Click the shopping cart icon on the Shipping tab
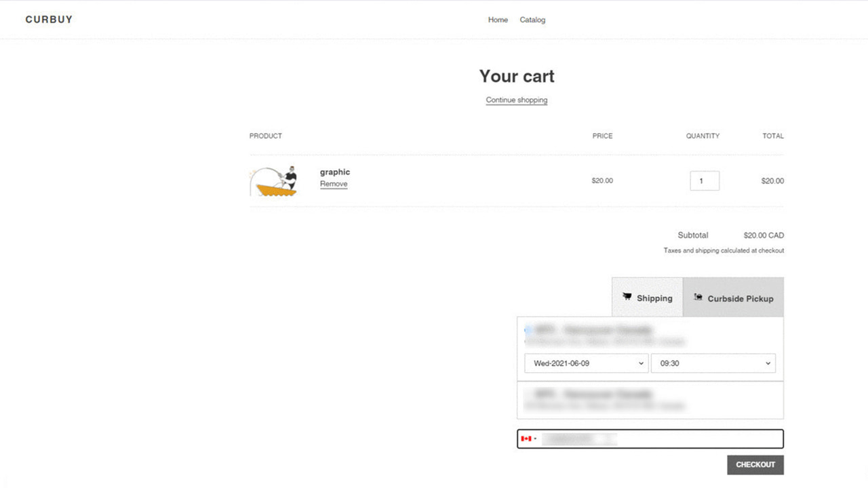Screen dimensions: 868x488 click(x=627, y=297)
